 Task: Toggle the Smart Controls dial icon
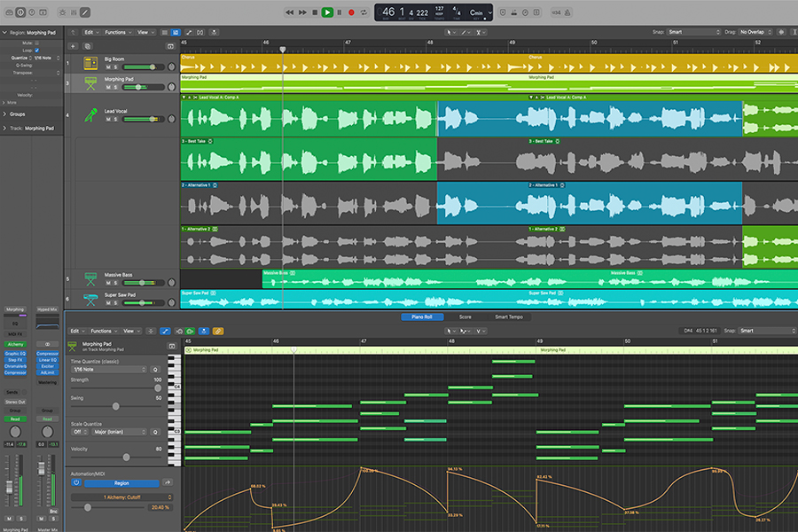coord(63,12)
